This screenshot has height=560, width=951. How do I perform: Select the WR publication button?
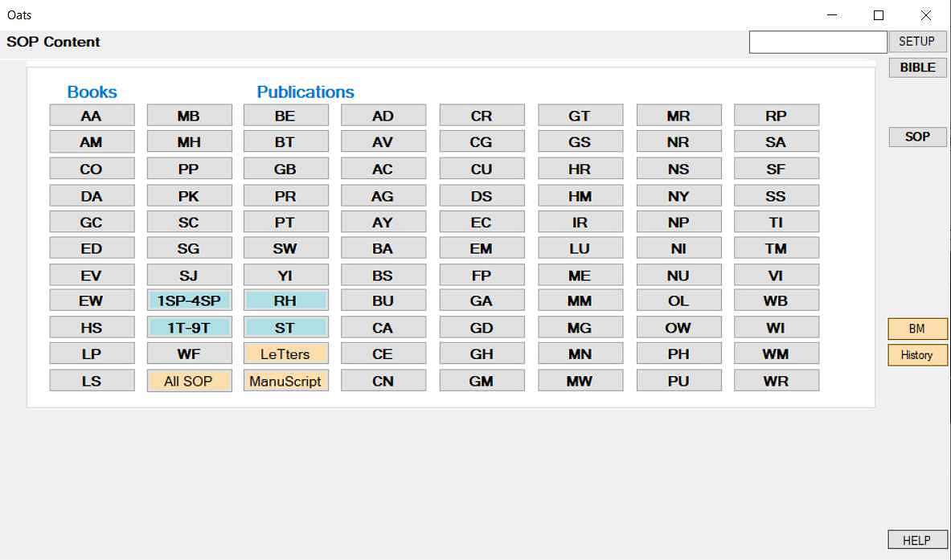coord(777,381)
